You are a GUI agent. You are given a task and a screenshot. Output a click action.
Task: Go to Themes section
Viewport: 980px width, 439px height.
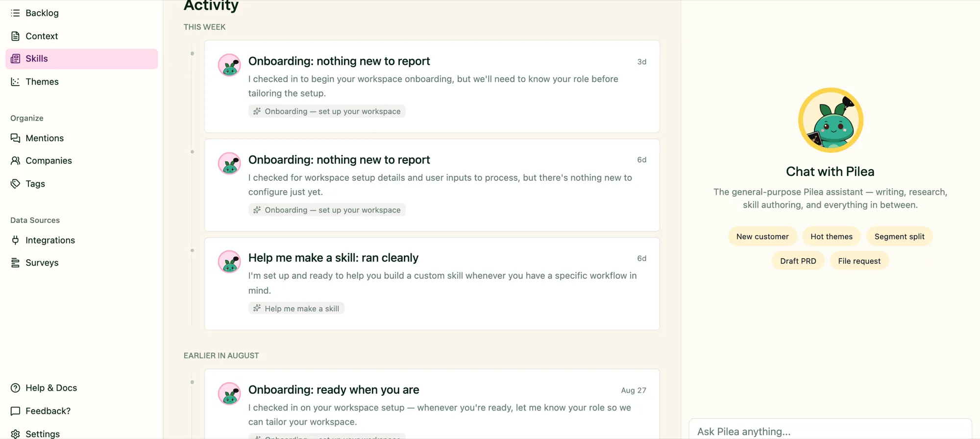pos(81,82)
